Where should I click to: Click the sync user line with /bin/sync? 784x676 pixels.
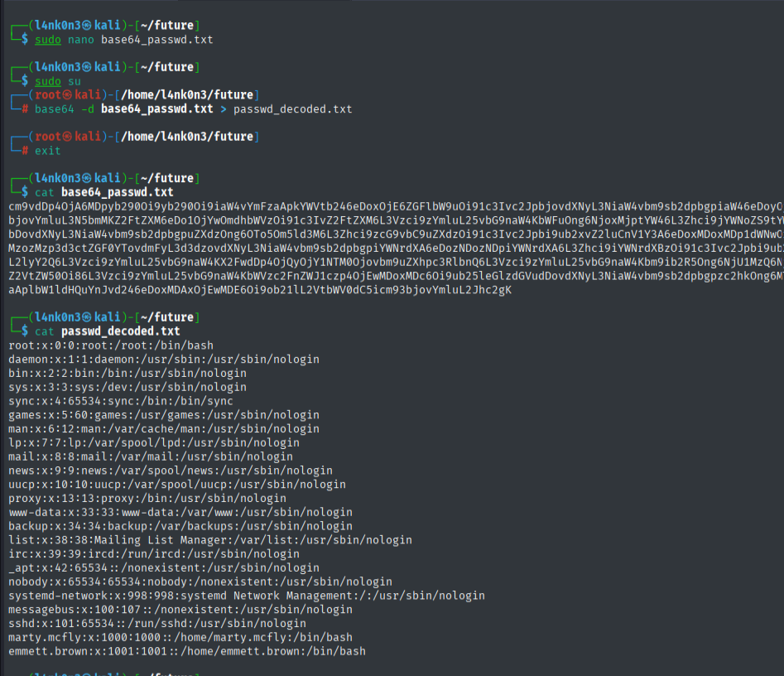(120, 401)
